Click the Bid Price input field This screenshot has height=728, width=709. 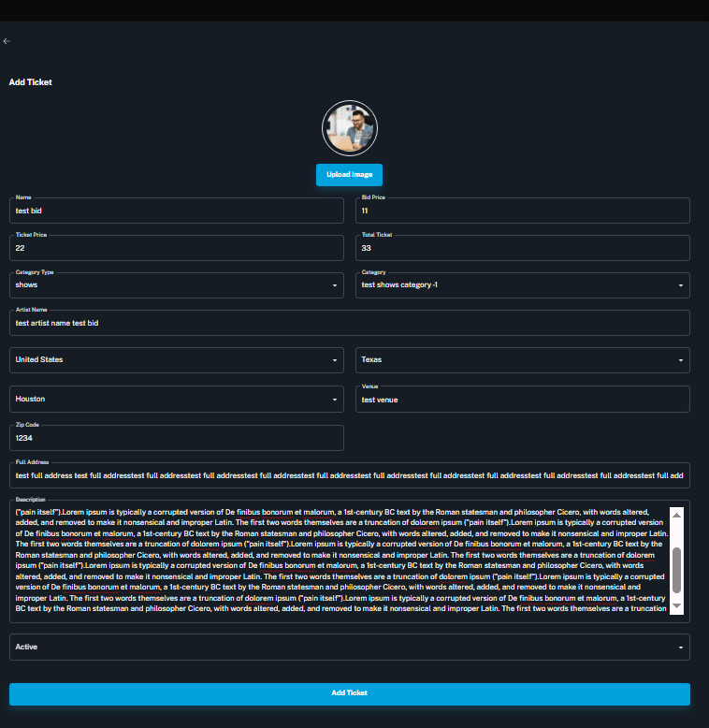pyautogui.click(x=523, y=211)
